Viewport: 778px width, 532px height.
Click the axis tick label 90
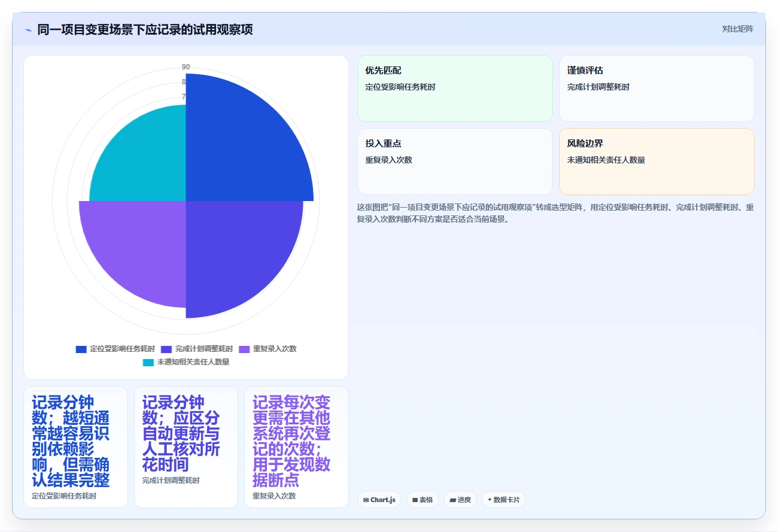tap(186, 67)
